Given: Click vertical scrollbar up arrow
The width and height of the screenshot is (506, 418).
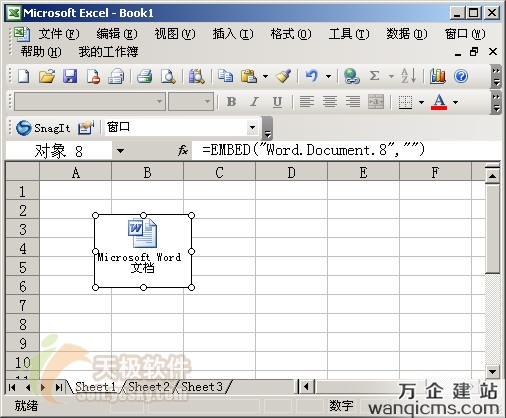Looking at the screenshot, I should pos(492,175).
